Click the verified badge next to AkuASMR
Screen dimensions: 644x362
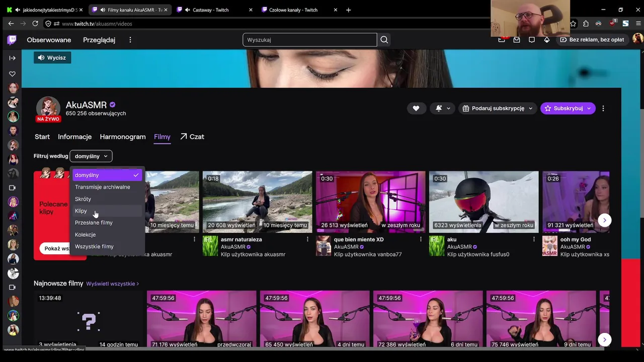(112, 105)
